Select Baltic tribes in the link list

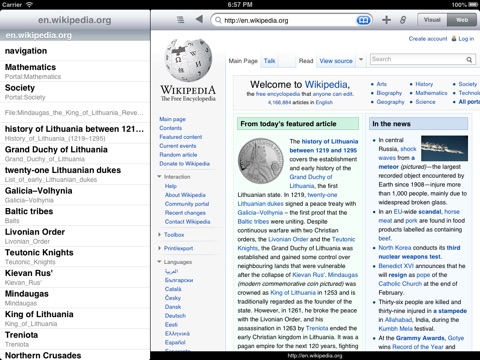tap(75, 216)
